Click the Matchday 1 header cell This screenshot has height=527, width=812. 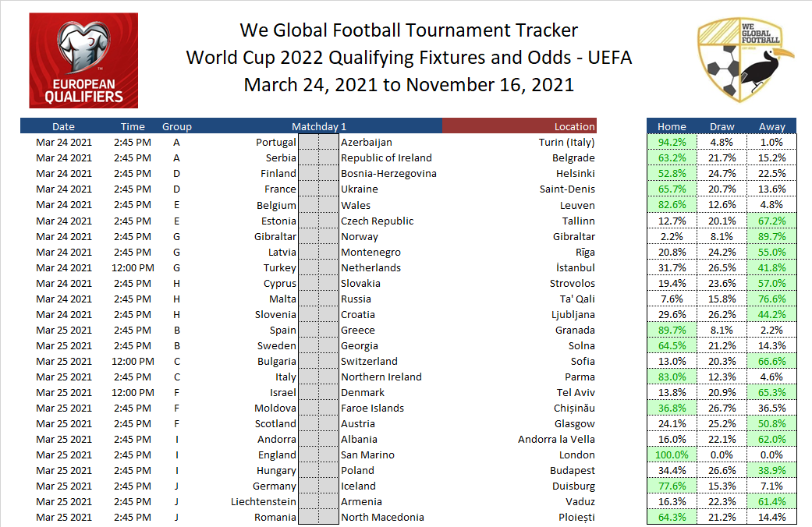coord(318,126)
